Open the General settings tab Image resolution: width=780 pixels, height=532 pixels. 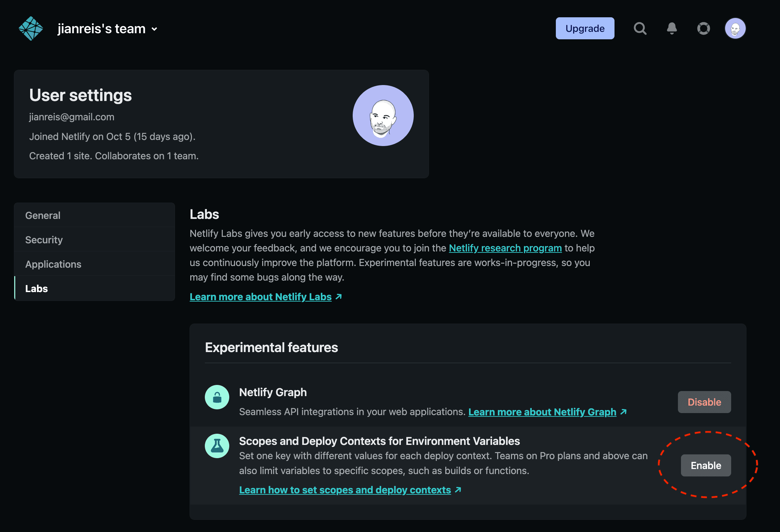43,216
